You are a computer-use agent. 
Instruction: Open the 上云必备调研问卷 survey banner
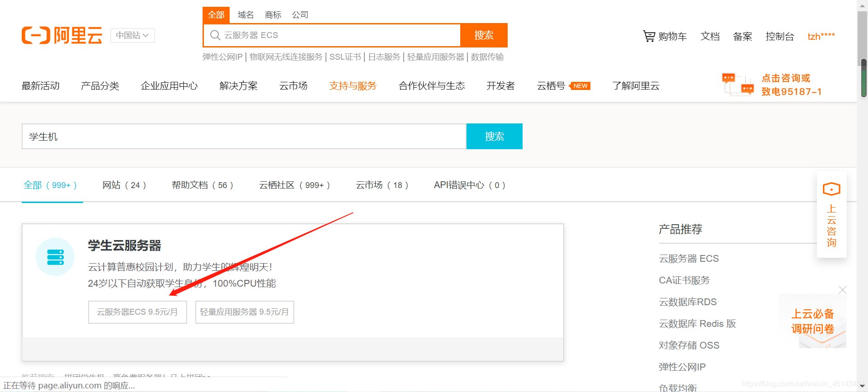coord(813,321)
